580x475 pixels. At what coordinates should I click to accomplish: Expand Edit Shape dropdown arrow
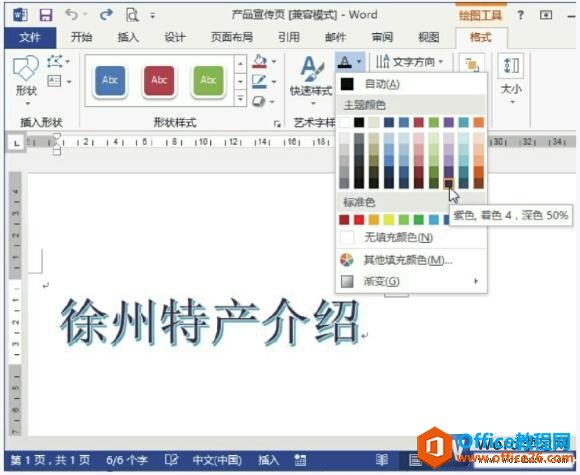coord(68,61)
